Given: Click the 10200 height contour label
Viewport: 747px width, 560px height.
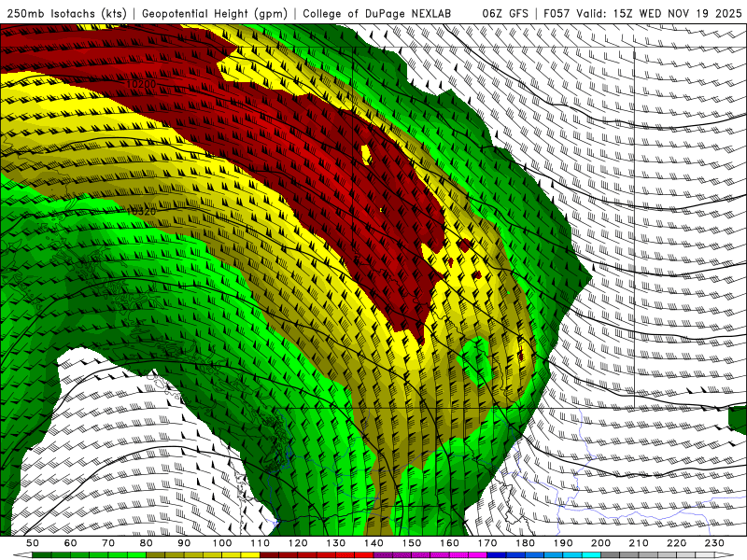Looking at the screenshot, I should [x=142, y=84].
